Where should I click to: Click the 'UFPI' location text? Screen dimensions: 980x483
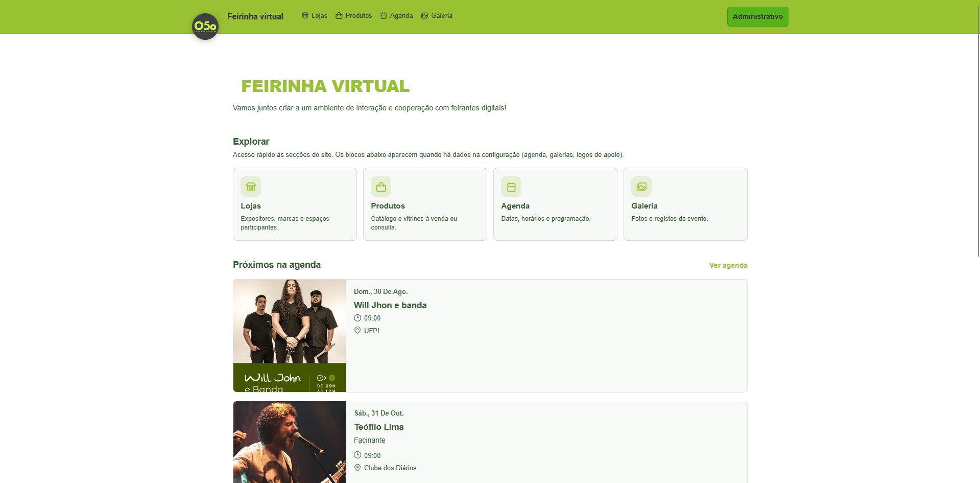click(x=372, y=331)
